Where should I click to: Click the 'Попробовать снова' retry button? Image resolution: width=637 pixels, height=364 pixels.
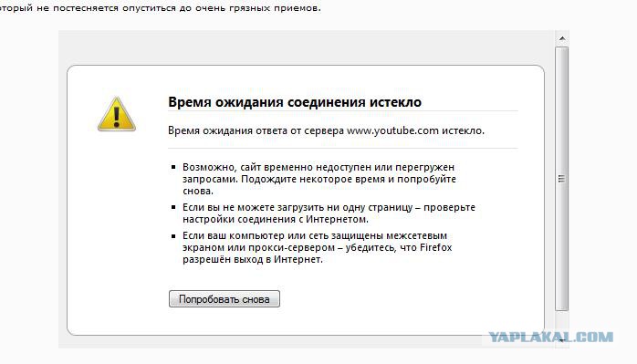pos(225,299)
